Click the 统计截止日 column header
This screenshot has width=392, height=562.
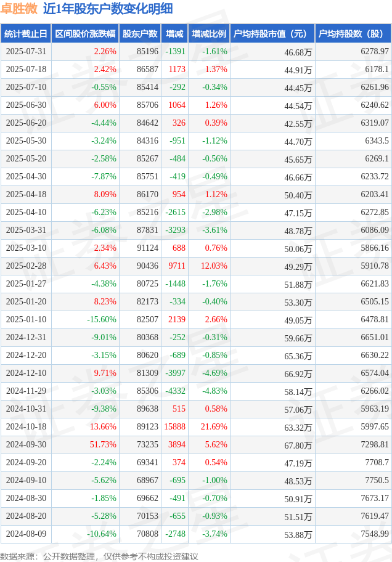coord(26,34)
